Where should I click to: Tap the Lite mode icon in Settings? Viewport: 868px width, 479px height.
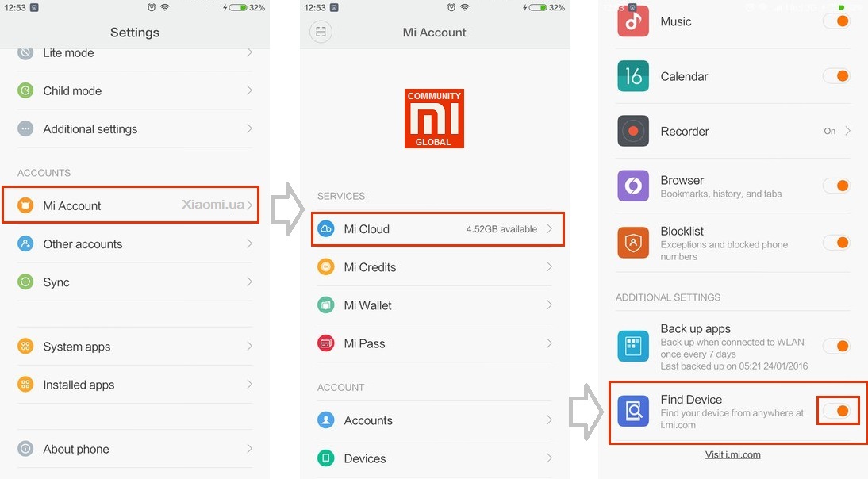pos(25,52)
